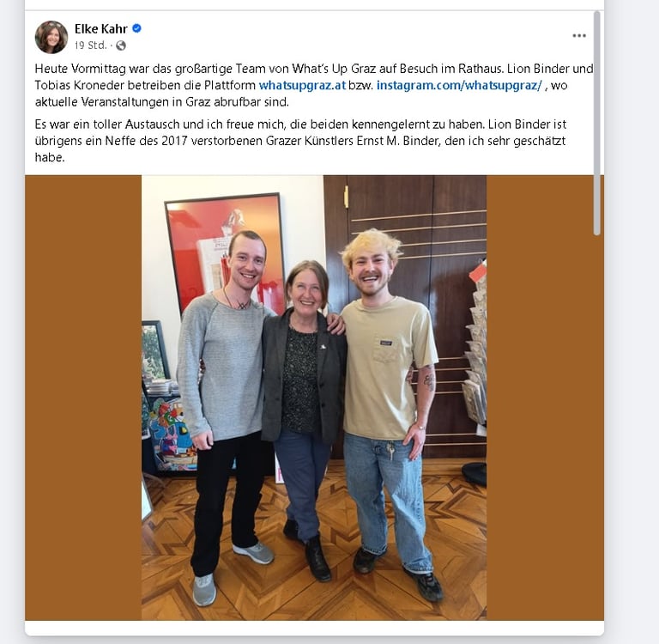659x644 pixels.
Task: Click the scrollbar thumb beside the post
Action: [x=597, y=123]
